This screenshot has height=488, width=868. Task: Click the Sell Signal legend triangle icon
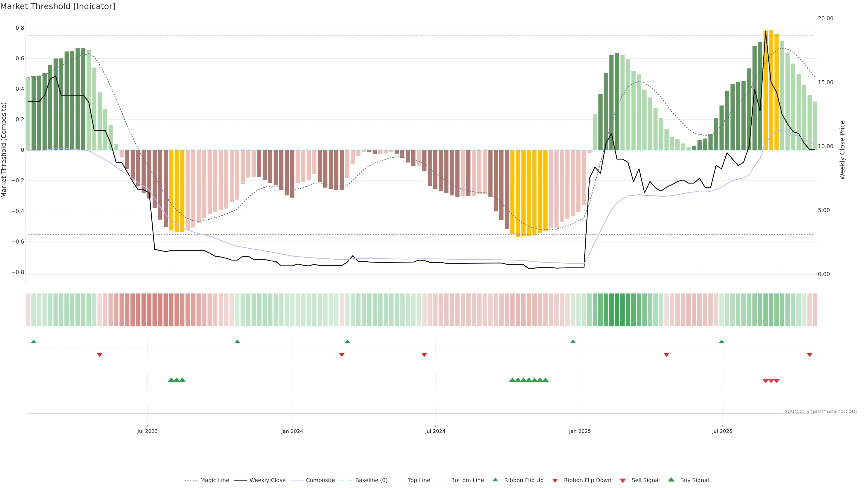pos(622,480)
